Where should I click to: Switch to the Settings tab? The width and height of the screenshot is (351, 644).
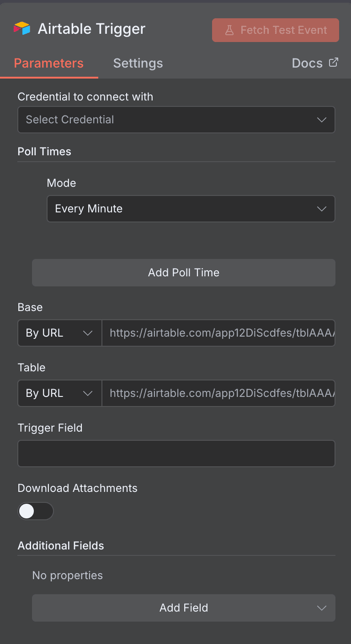(x=138, y=63)
